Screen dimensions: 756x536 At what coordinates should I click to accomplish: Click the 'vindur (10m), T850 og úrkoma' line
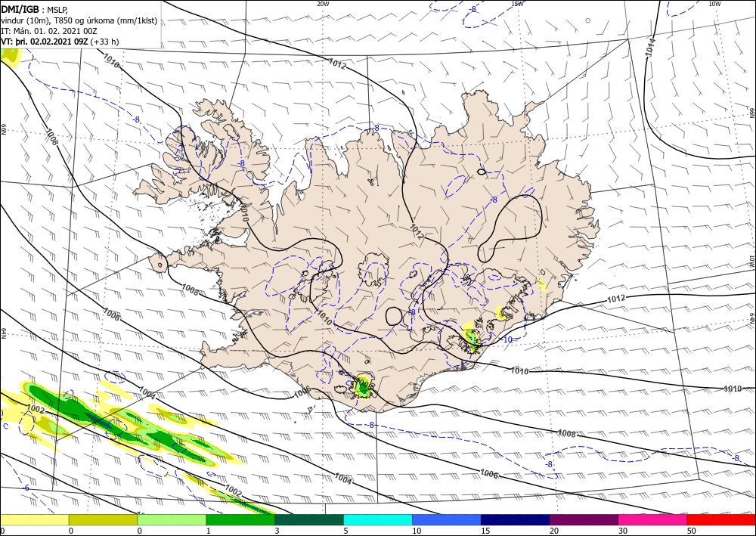(x=79, y=20)
